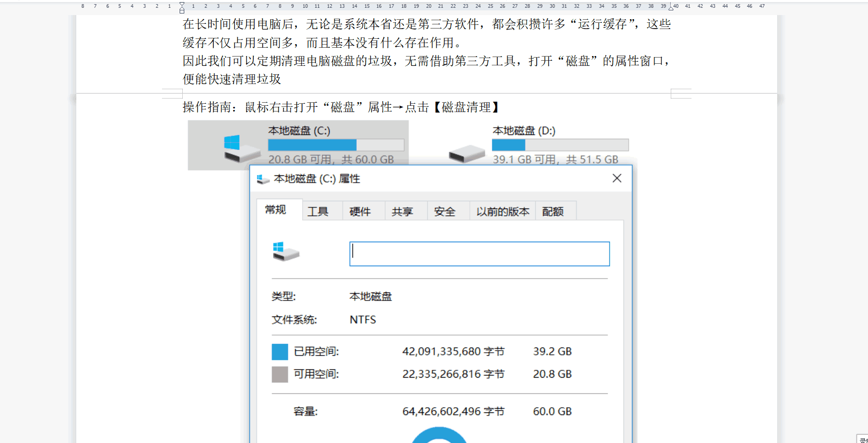
Task: Open the 硬件 tab
Action: click(360, 212)
